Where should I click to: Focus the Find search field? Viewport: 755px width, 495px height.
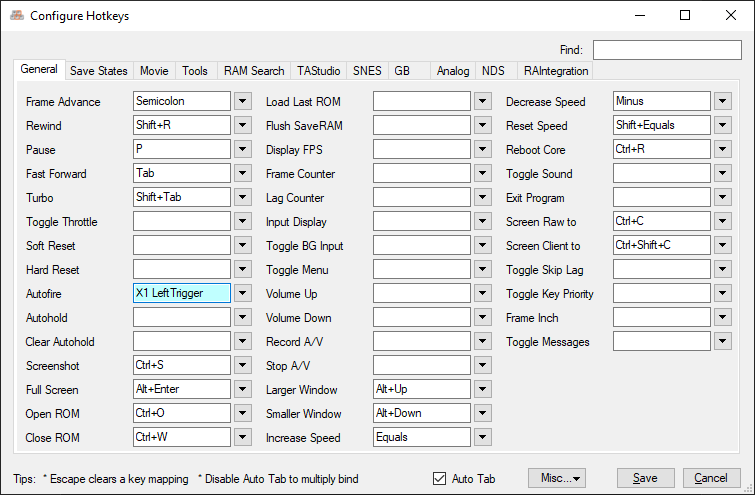(x=667, y=50)
